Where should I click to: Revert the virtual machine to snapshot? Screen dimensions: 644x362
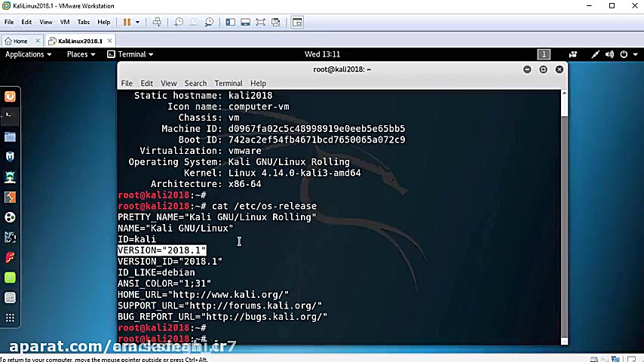[194, 22]
